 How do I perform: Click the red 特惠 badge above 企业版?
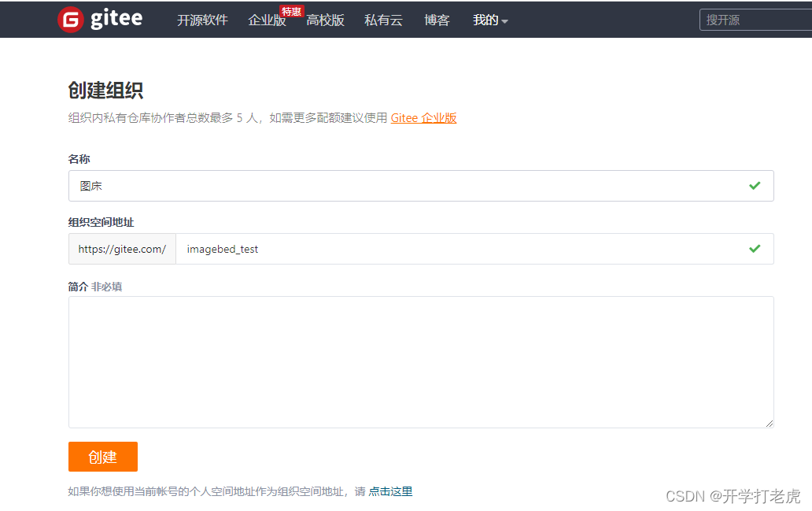pos(290,10)
